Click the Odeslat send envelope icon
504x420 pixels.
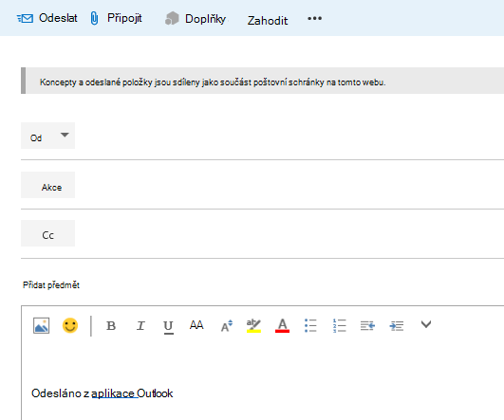click(x=25, y=18)
